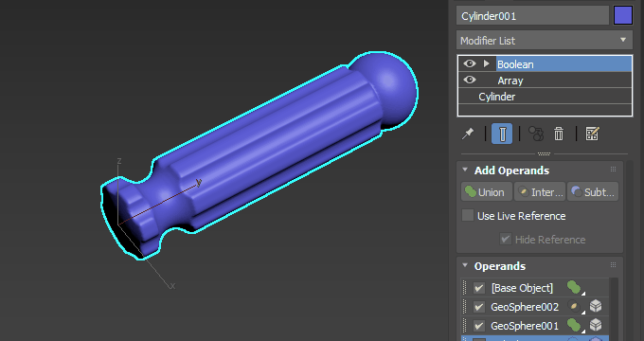This screenshot has height=341, width=644.
Task: Click the Pin Stack icon
Action: pos(468,134)
